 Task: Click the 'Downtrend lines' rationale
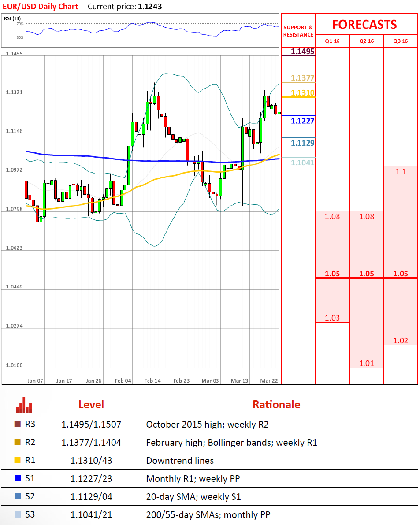point(180,461)
